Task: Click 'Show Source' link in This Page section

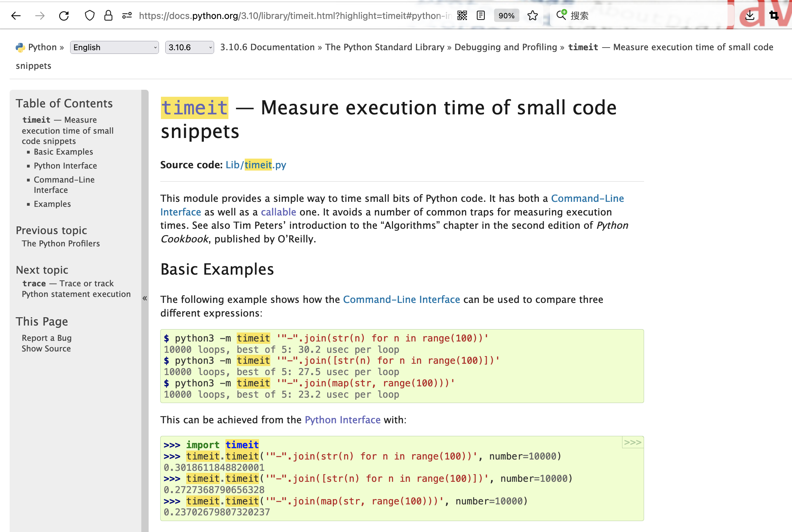Action: click(46, 348)
